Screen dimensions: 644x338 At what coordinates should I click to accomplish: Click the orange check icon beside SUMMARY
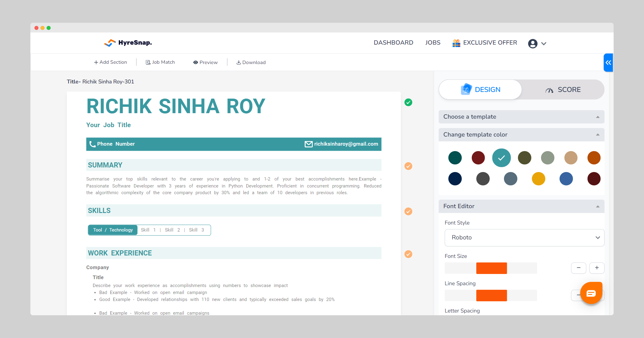[409, 166]
